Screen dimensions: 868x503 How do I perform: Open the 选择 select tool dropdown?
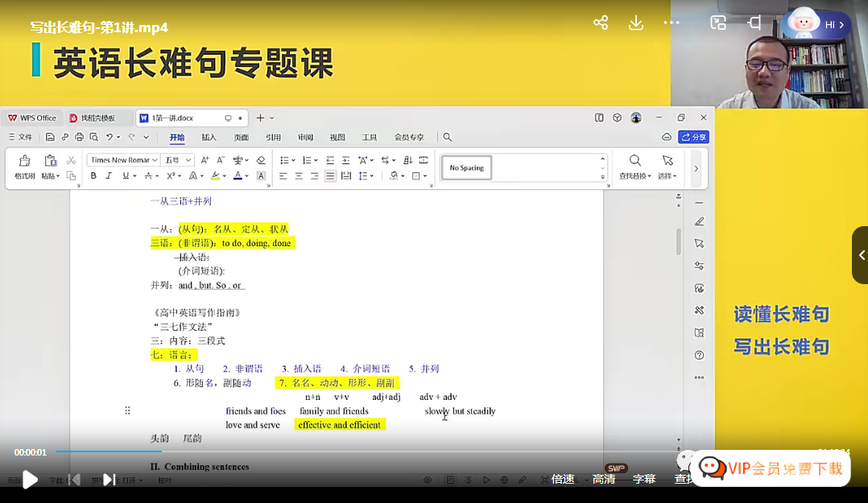[x=667, y=167]
